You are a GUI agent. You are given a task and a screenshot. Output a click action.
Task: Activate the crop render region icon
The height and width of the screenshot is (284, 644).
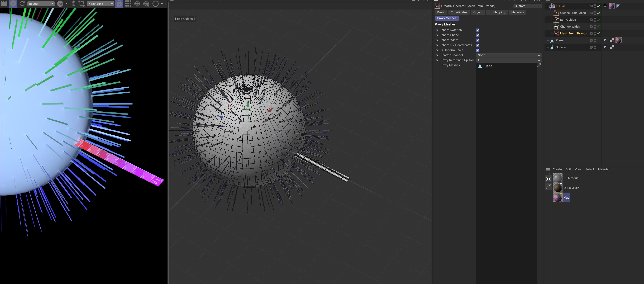[x=81, y=4]
